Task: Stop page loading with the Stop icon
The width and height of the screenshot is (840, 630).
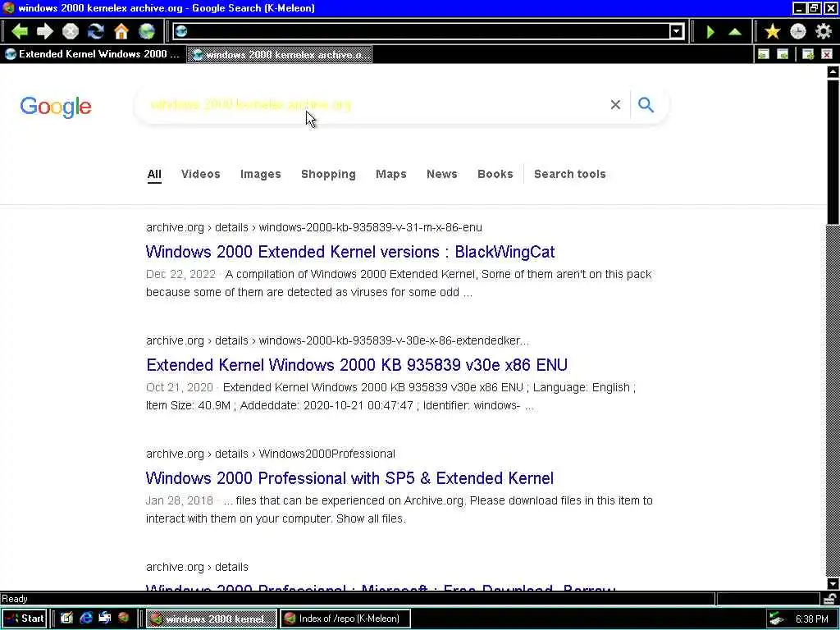Action: point(71,32)
